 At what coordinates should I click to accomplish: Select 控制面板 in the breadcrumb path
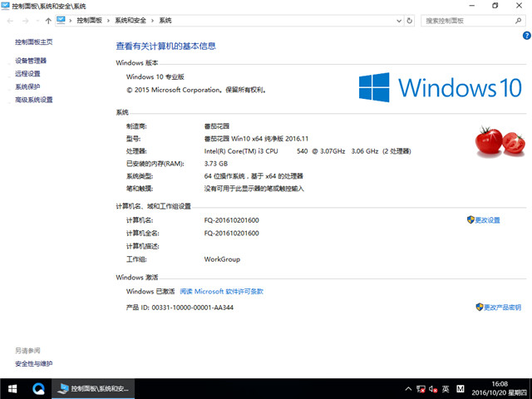89,21
